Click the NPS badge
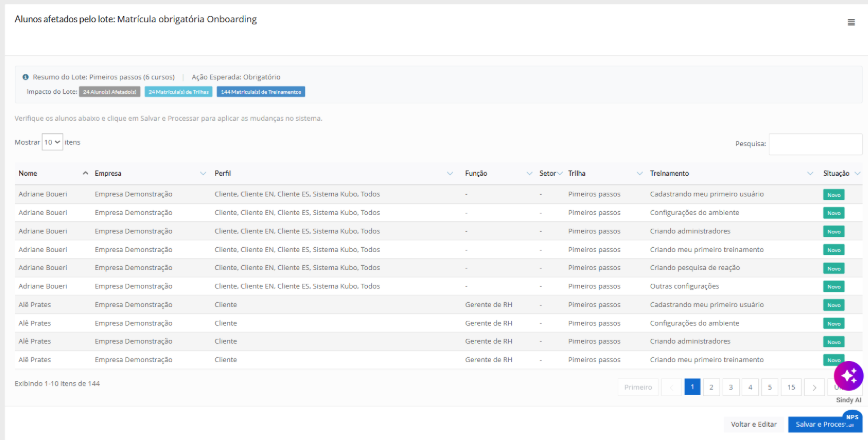The width and height of the screenshot is (868, 440). coord(852,417)
